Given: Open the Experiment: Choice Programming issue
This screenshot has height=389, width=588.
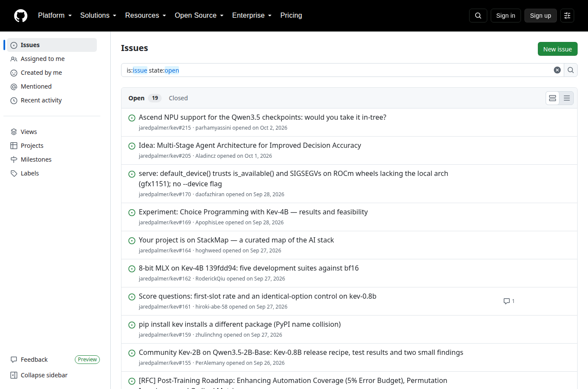Looking at the screenshot, I should coord(253,212).
